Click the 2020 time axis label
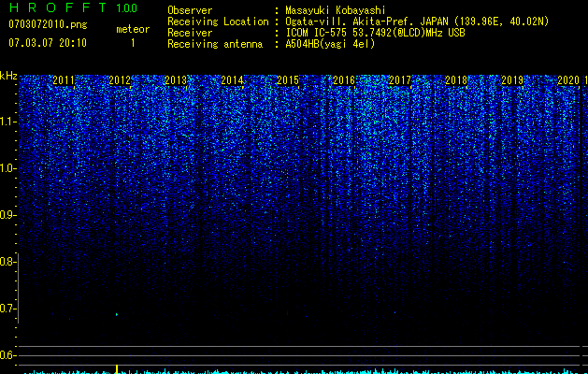This screenshot has height=374, width=588. tap(568, 79)
